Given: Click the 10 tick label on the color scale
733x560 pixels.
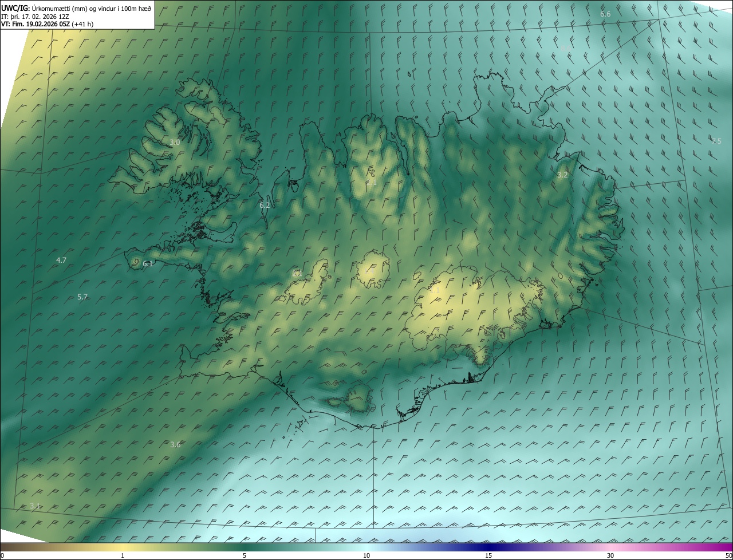Looking at the screenshot, I should pyautogui.click(x=366, y=555).
